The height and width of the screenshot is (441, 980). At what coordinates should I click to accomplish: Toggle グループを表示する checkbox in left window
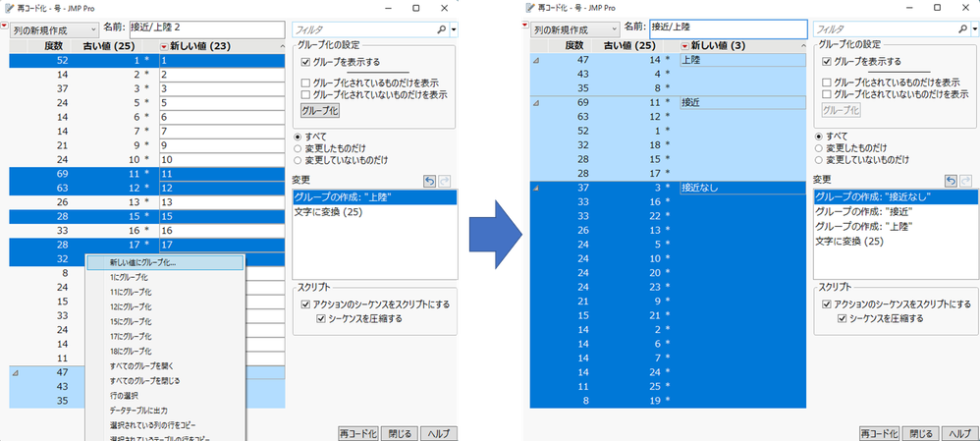[x=305, y=62]
